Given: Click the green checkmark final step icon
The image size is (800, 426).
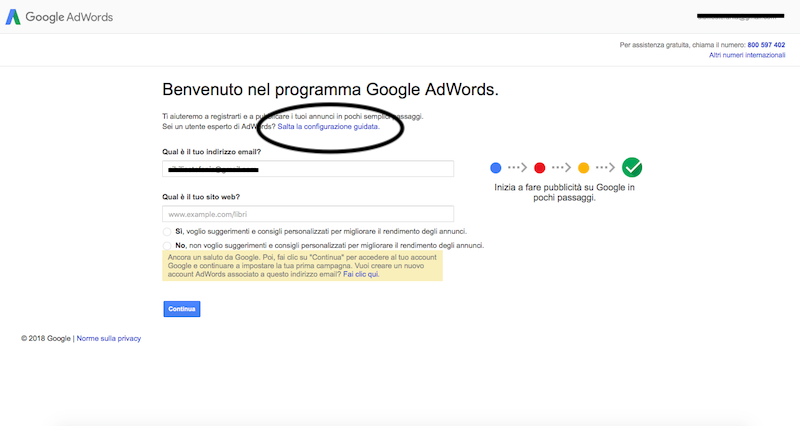Looking at the screenshot, I should (x=632, y=168).
